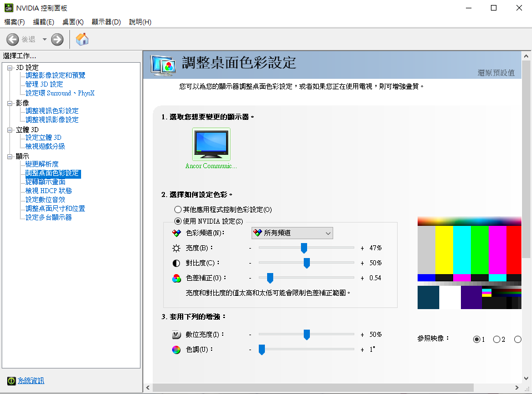The width and height of the screenshot is (532, 394).
Task: Open 管理 3D 設定 in the tree
Action: tap(44, 84)
